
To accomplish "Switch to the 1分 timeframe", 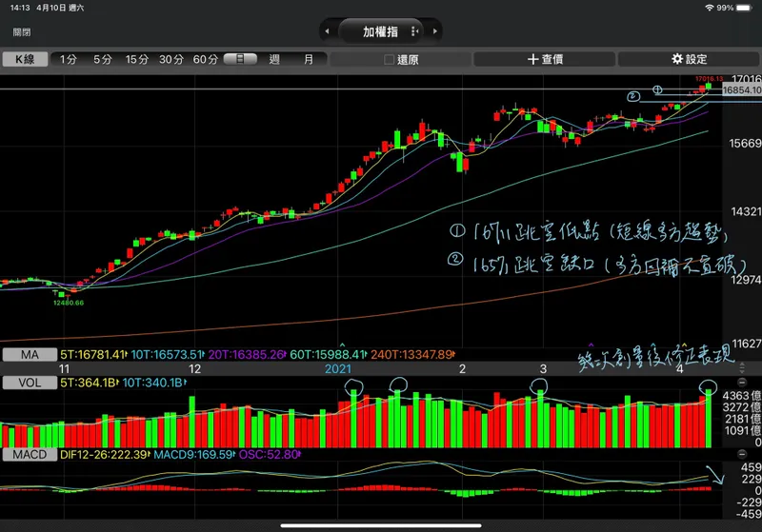I will click(x=69, y=59).
